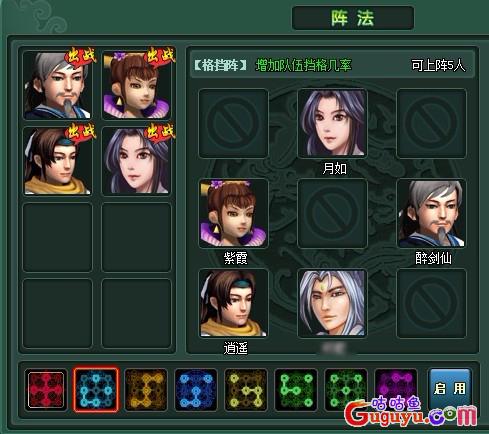Select 紫霞 portrait in formation grid
The width and height of the screenshot is (489, 434).
[234, 213]
